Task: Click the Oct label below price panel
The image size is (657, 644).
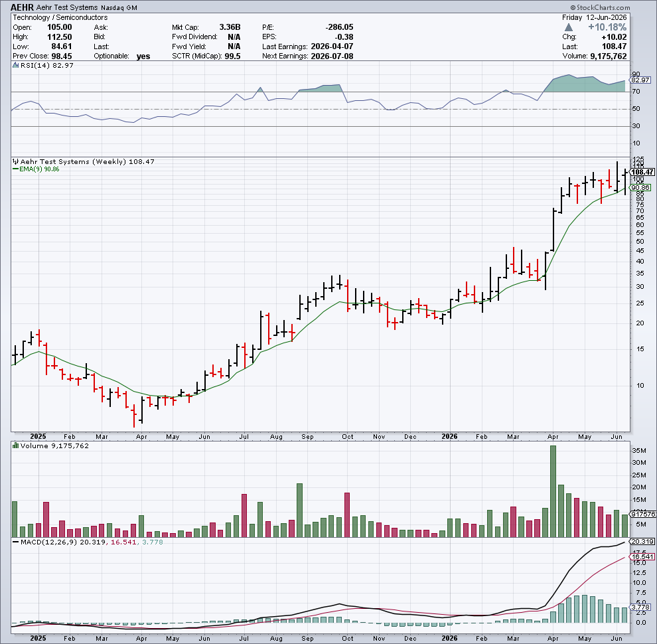Action: 347,436
